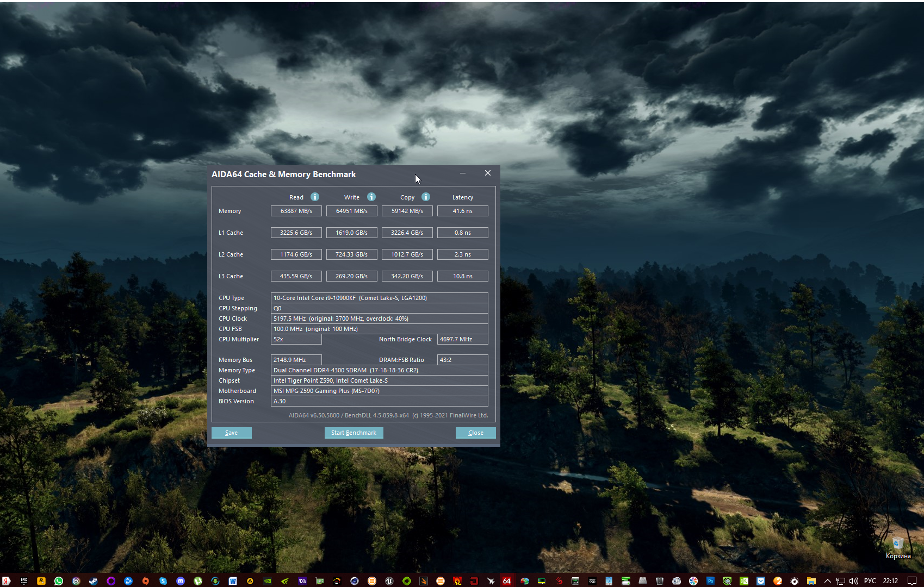This screenshot has height=587, width=924.
Task: Click Memory Bus value 2148.9 MHz
Action: pos(296,360)
